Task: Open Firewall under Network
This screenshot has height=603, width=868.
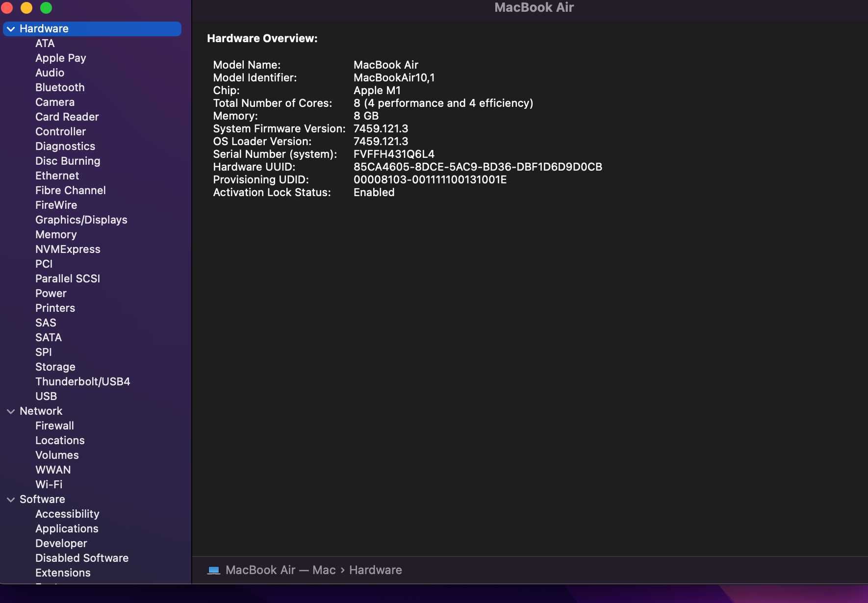Action: [54, 426]
